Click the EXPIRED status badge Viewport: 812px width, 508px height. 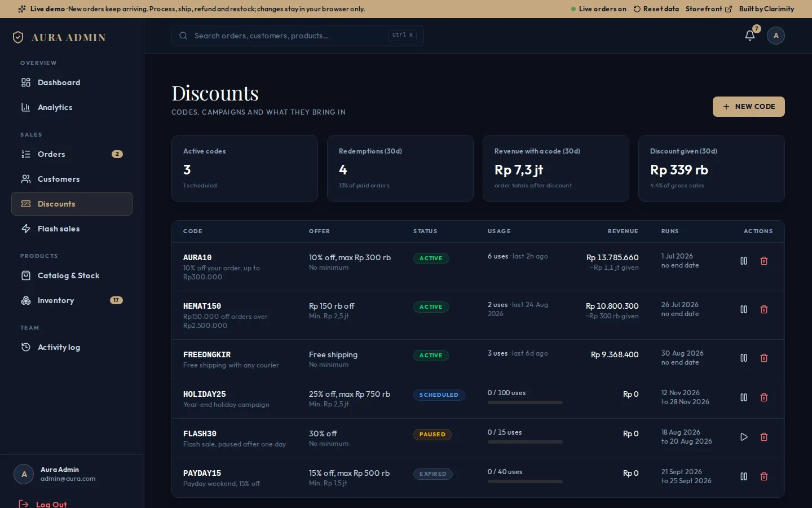(x=433, y=474)
